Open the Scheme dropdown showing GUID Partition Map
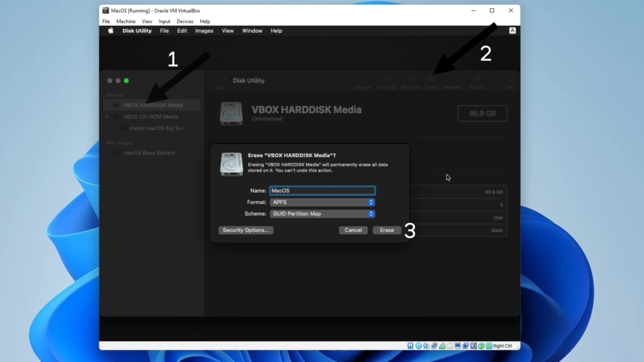 click(323, 214)
